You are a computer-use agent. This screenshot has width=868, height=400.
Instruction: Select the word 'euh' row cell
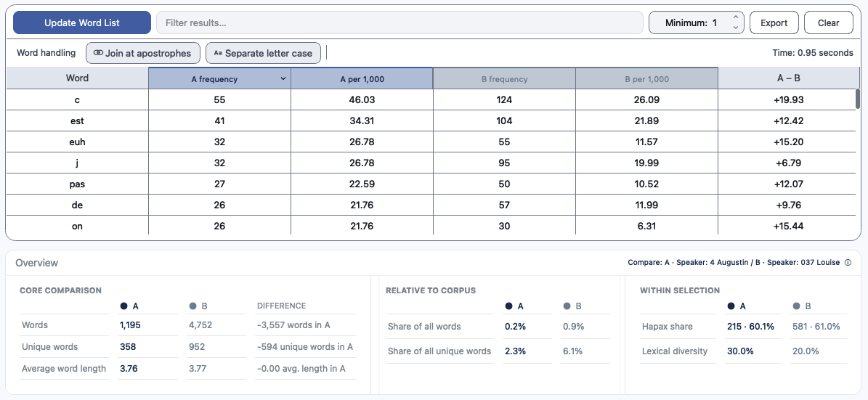77,142
